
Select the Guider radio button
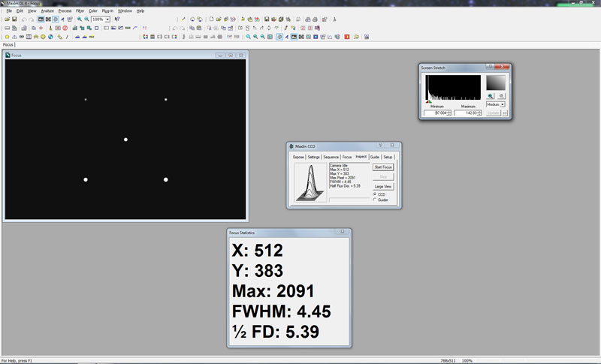coord(375,200)
